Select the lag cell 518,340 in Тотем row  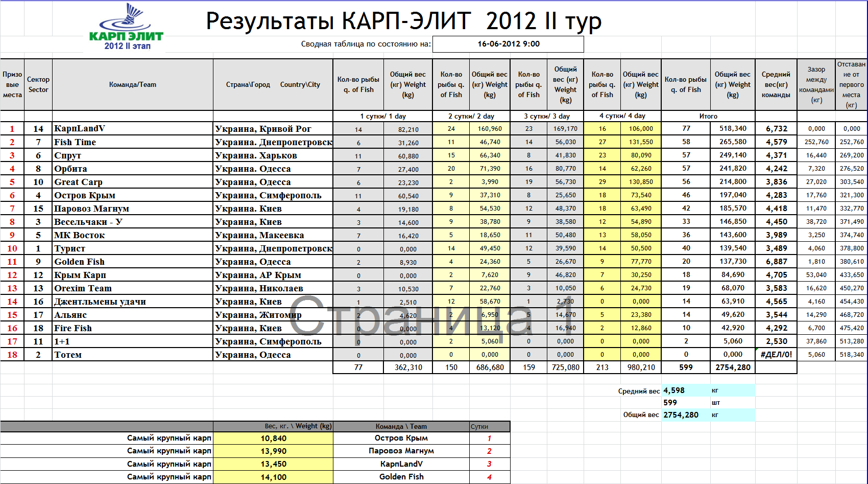pos(852,355)
